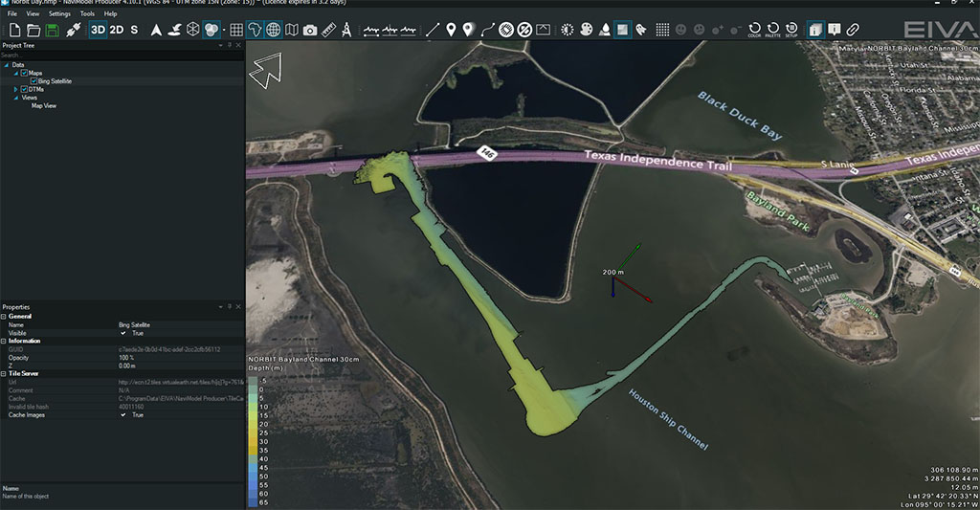
Task: Expand the DTMs tree node
Action: point(15,89)
